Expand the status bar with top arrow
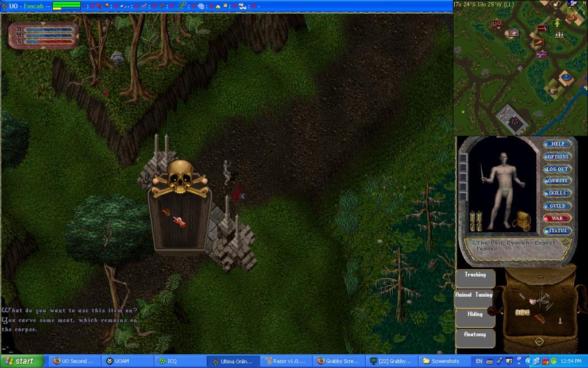This screenshot has height=368, width=588. (x=43, y=23)
